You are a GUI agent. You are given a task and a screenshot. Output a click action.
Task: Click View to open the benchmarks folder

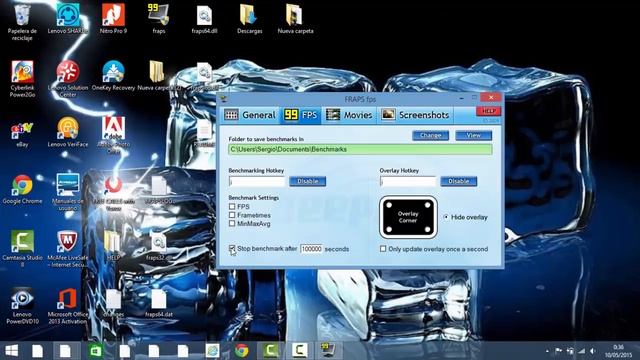[x=473, y=136]
